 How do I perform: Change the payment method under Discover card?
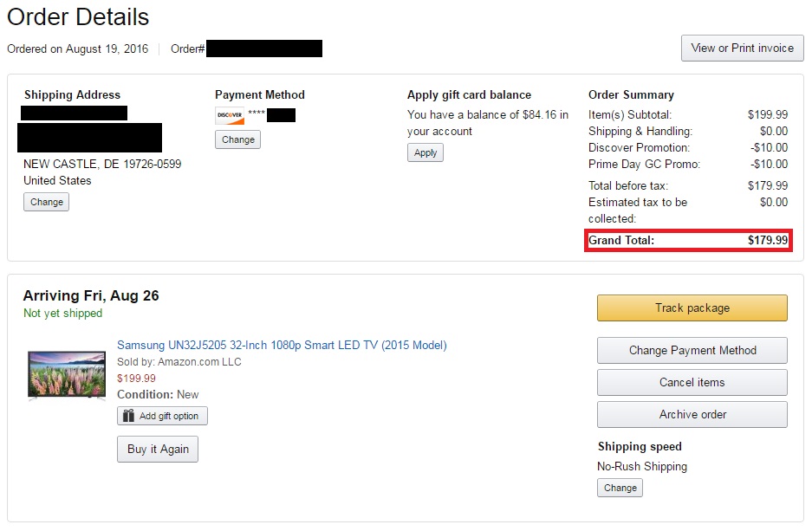tap(237, 139)
